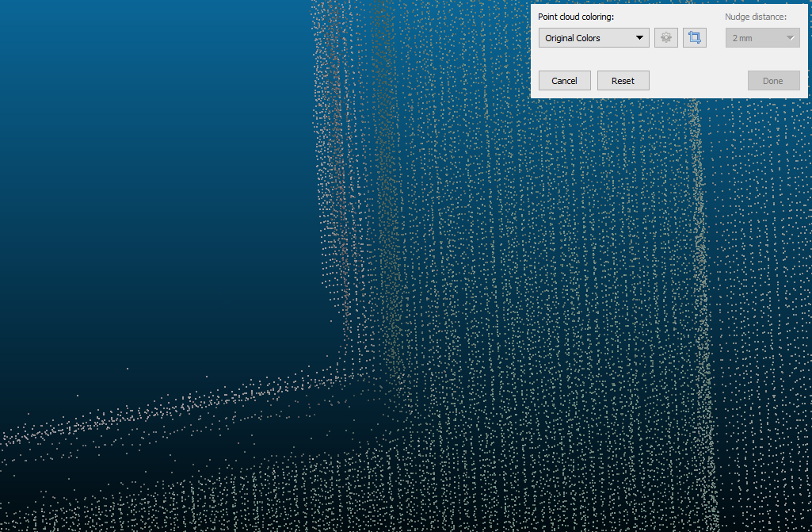Open the Point cloud coloring dropdown
The width and height of the screenshot is (812, 532).
pyautogui.click(x=593, y=38)
